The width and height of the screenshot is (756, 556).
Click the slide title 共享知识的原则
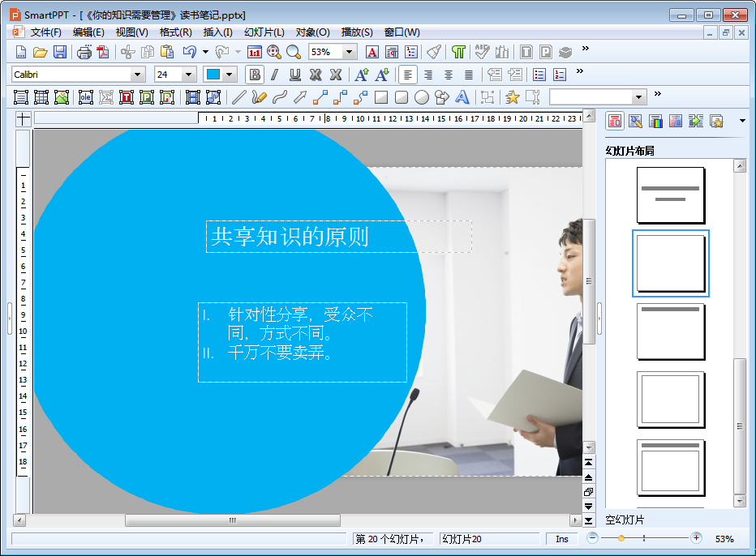tap(290, 237)
